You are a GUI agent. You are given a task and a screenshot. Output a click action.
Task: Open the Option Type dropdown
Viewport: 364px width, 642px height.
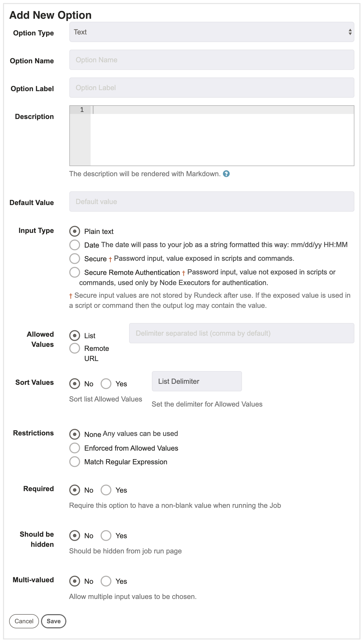pos(212,32)
